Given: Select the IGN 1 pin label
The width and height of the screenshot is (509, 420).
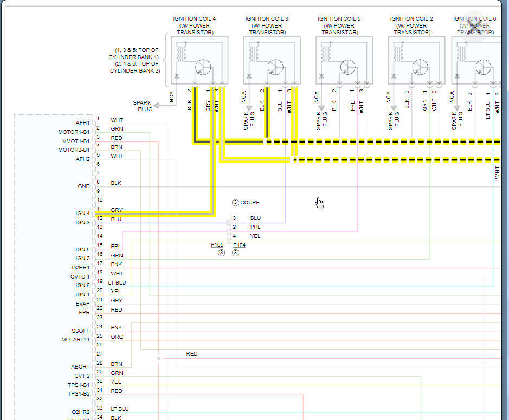Looking at the screenshot, I should [x=82, y=294].
